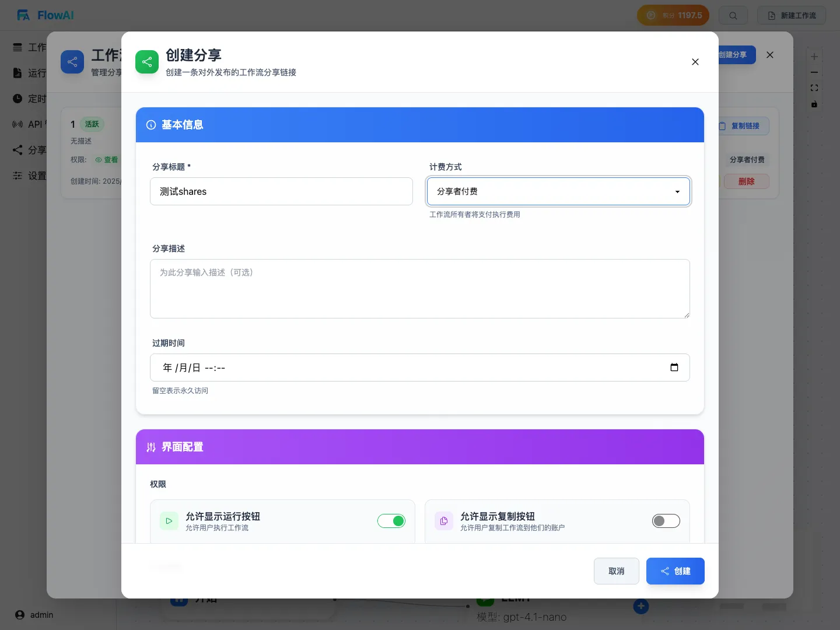Click the 积分 1197.5 badge

(673, 15)
